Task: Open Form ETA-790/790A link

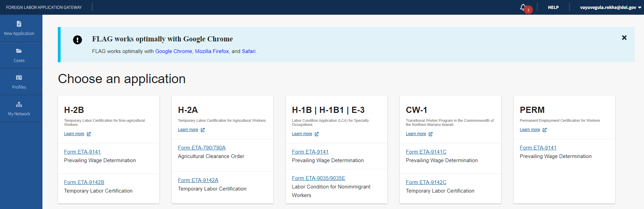Action: 202,148
